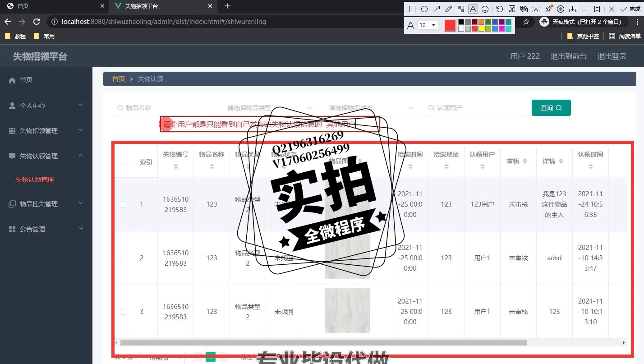The height and width of the screenshot is (364, 644).
Task: Click the 物品名称 search input
Action: point(165,108)
